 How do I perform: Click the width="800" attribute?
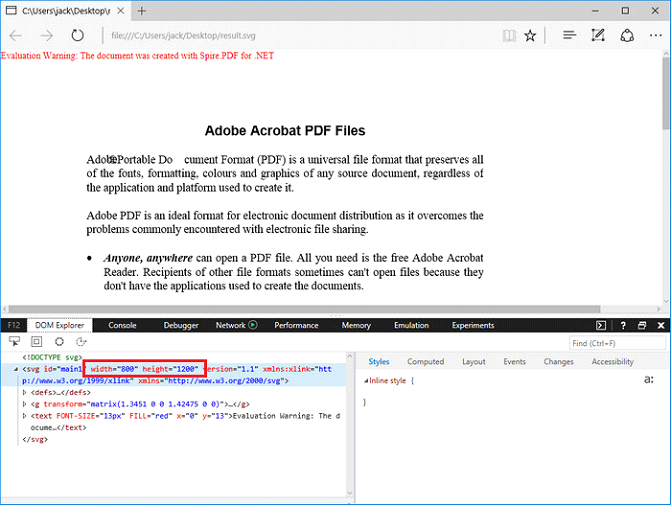[114, 369]
